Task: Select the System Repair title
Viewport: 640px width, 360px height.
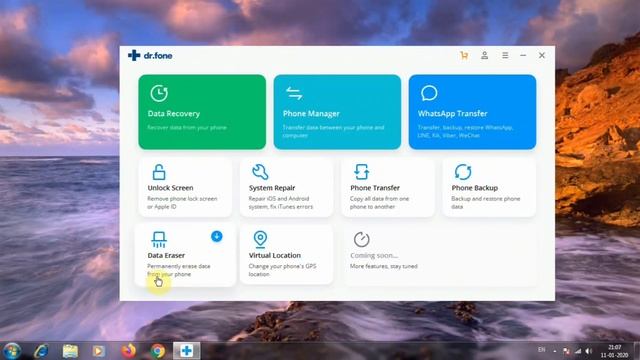Action: tap(272, 188)
